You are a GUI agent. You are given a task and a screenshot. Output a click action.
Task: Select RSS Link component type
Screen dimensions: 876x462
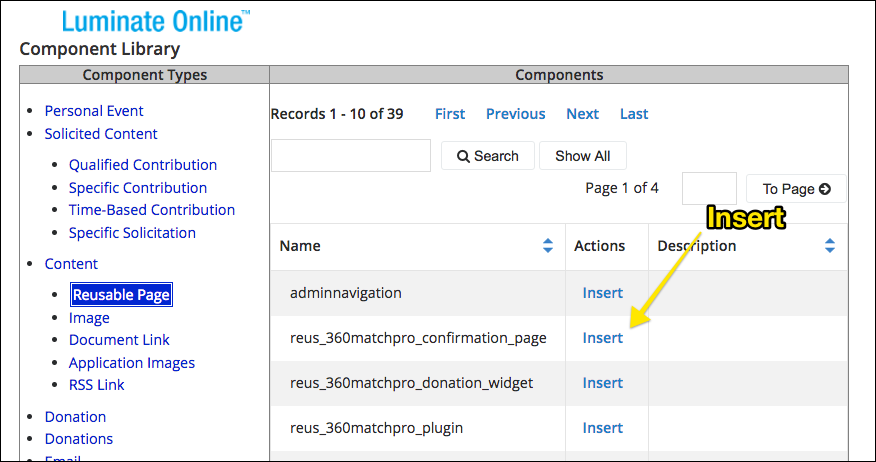96,385
